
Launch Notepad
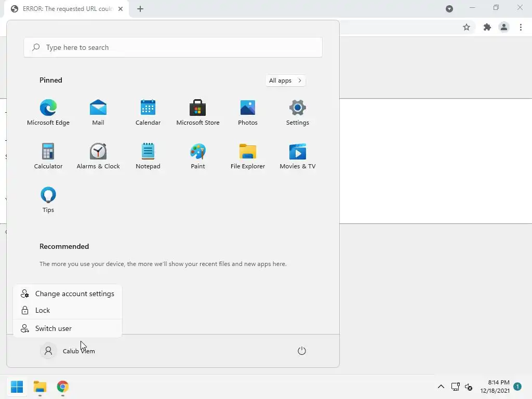(148, 156)
